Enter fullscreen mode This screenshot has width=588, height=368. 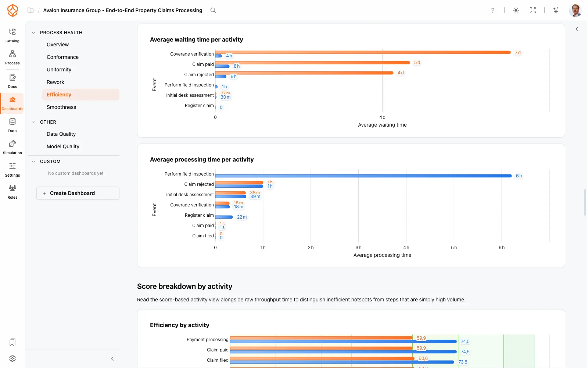click(x=533, y=10)
